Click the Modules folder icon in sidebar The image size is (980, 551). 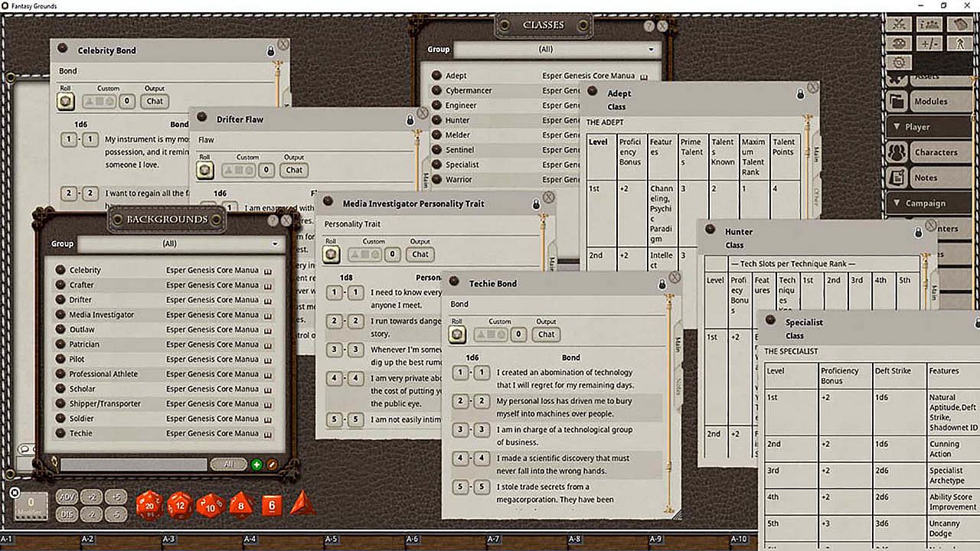point(897,101)
